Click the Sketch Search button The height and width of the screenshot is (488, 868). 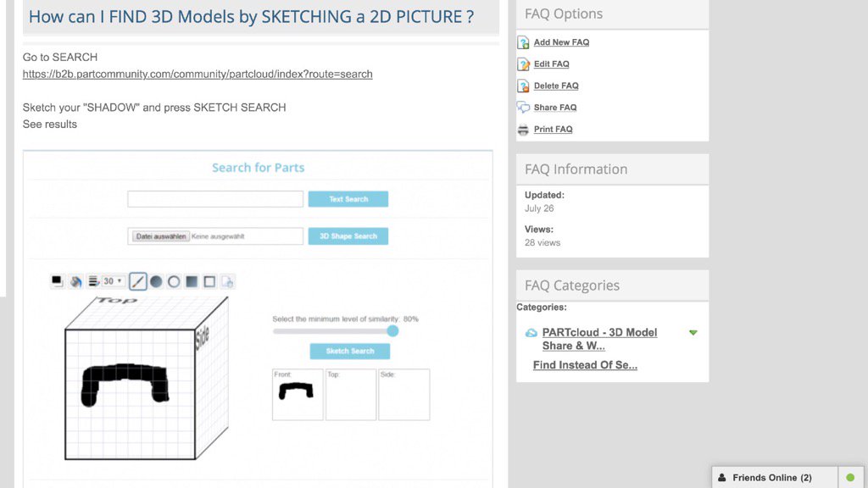[350, 352]
